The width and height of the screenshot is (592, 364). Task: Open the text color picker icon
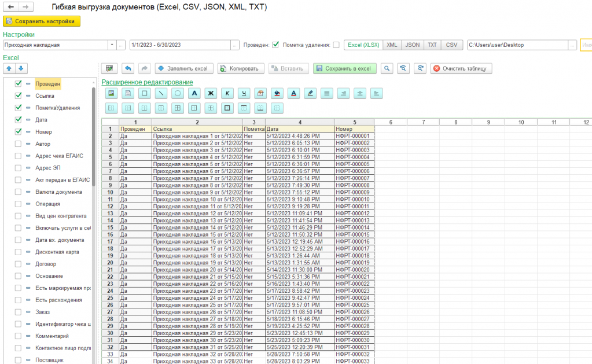coord(294,93)
